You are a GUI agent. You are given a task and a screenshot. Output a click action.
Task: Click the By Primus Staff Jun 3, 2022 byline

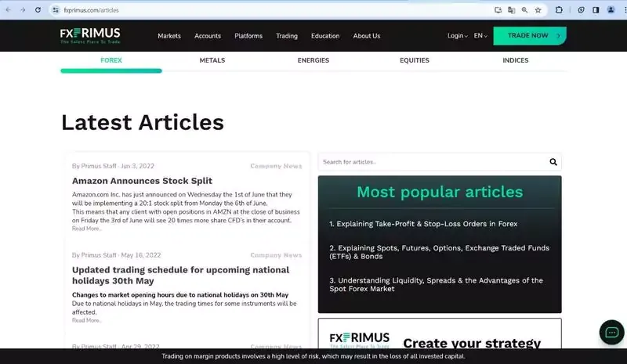click(x=113, y=166)
